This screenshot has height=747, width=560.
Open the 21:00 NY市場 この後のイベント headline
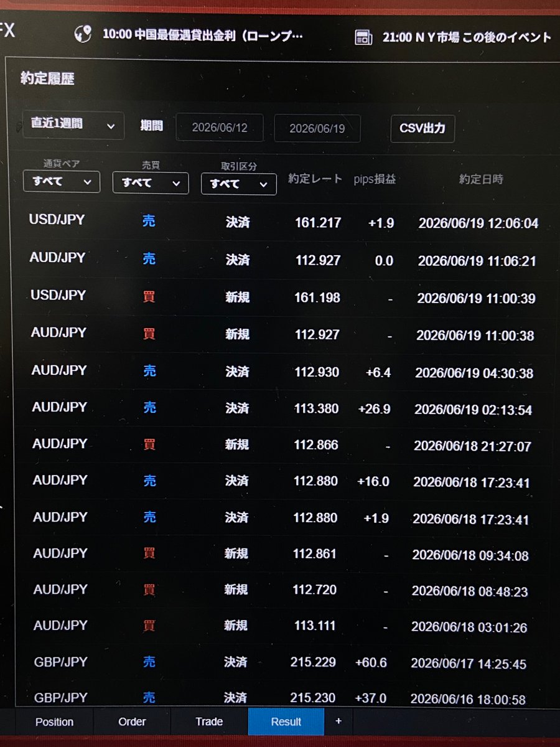coord(467,37)
